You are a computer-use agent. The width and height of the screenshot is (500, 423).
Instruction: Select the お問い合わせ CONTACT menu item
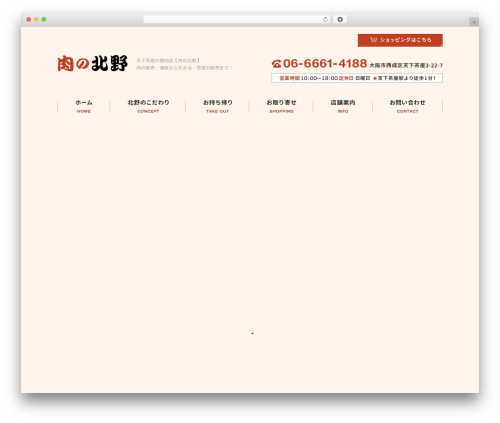point(407,106)
